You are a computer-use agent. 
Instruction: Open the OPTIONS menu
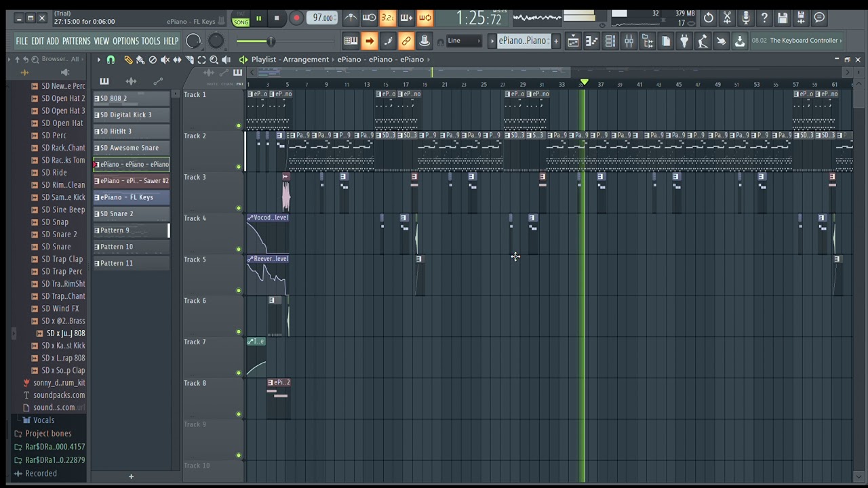click(125, 41)
